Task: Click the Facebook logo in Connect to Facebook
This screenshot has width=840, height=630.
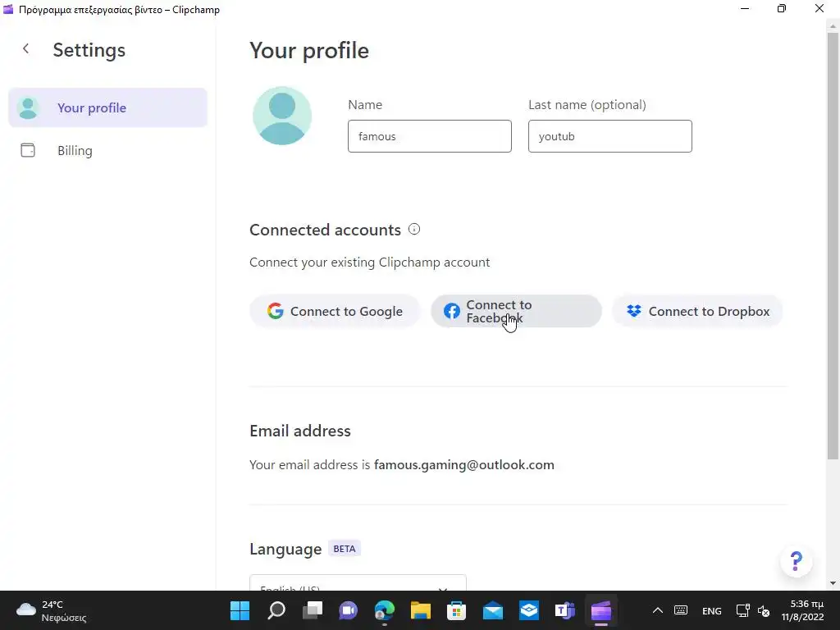Action: [452, 311]
